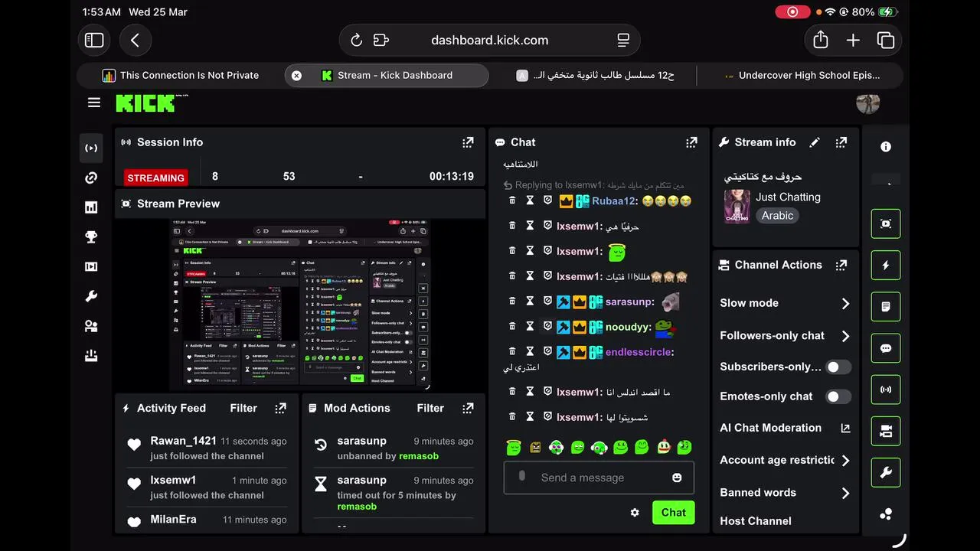Insert the first green emote below chat

[514, 447]
